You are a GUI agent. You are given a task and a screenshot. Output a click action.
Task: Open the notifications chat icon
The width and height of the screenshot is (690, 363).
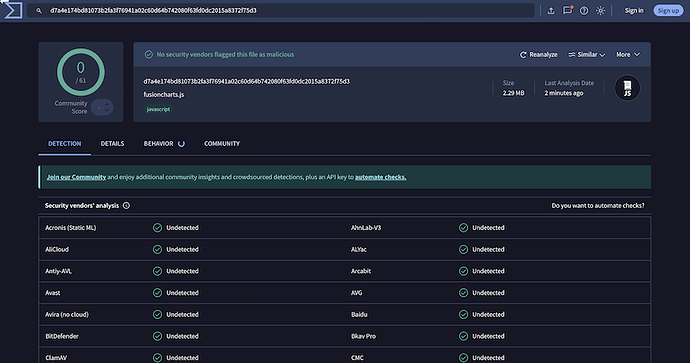pyautogui.click(x=568, y=10)
